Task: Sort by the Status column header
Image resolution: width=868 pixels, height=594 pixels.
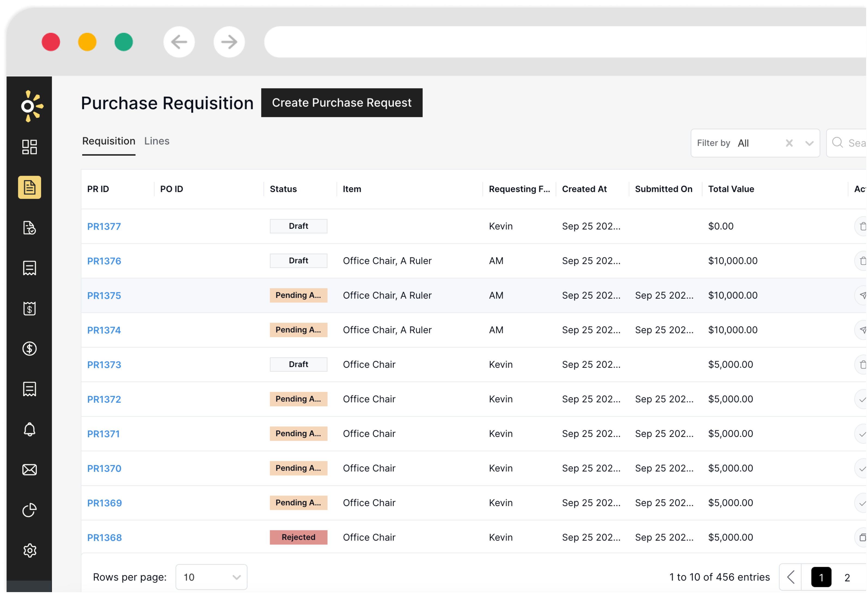Action: (x=284, y=189)
